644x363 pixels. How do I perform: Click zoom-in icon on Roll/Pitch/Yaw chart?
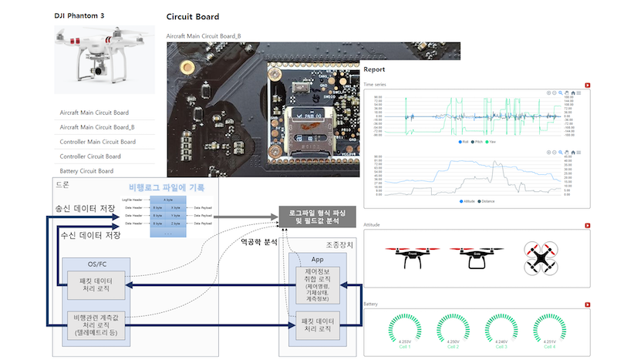[x=548, y=92]
